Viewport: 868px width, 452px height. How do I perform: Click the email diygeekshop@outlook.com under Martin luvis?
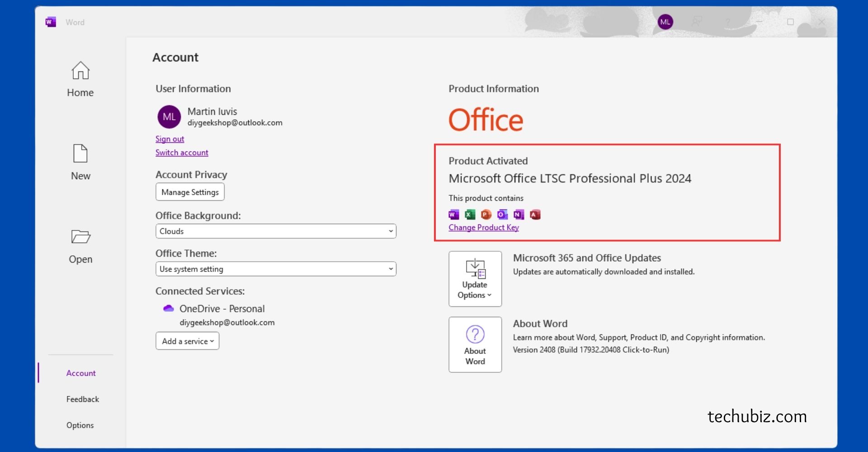[235, 123]
